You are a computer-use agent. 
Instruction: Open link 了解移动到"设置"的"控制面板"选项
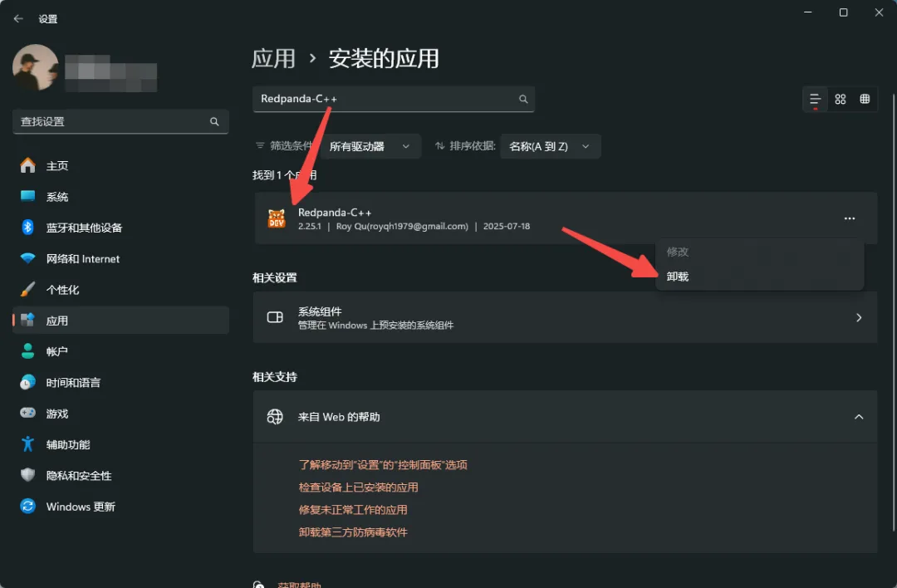click(x=383, y=465)
